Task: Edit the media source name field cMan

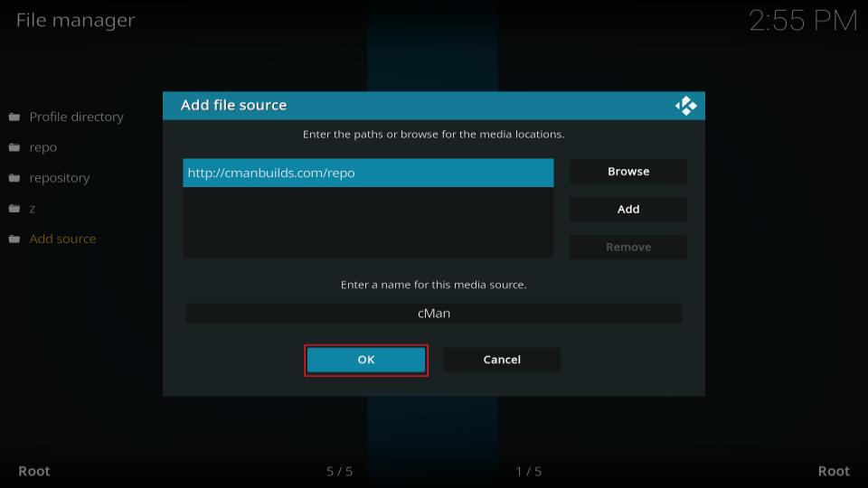Action: 434,314
